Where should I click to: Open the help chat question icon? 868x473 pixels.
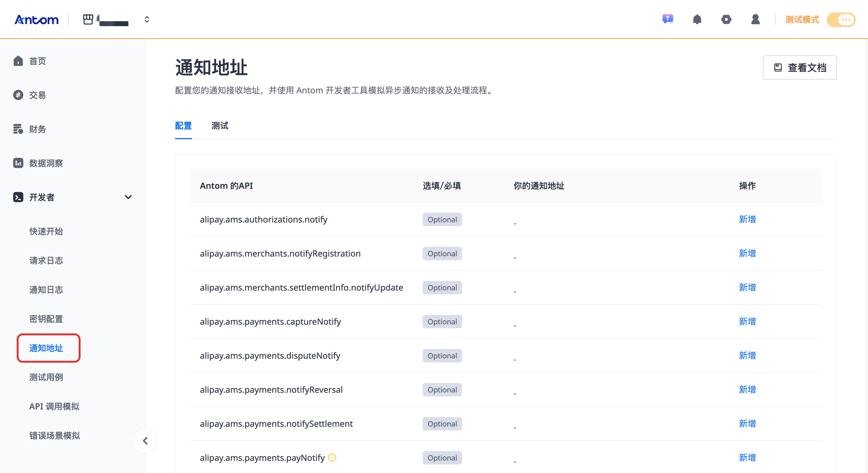pos(667,19)
